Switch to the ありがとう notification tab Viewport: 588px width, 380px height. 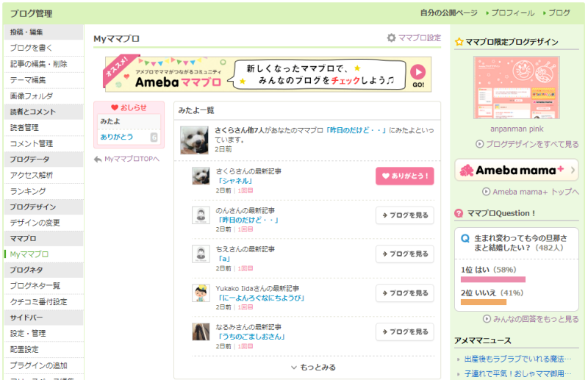pyautogui.click(x=128, y=137)
